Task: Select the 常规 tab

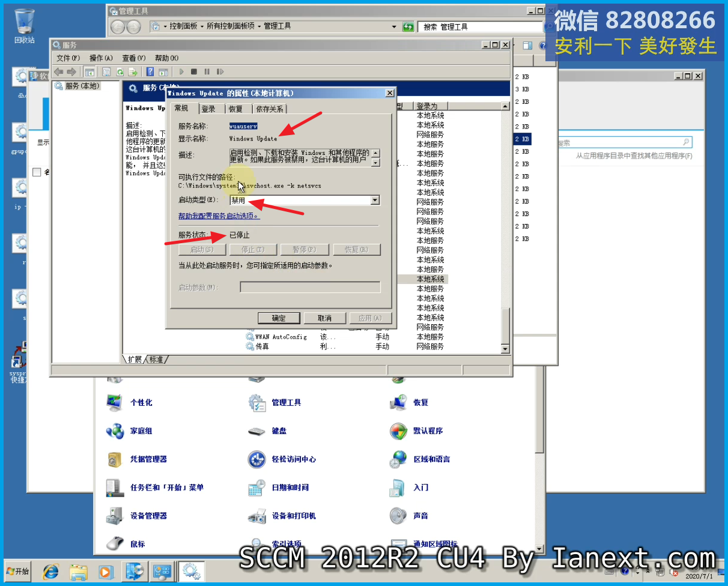Action: (181, 108)
